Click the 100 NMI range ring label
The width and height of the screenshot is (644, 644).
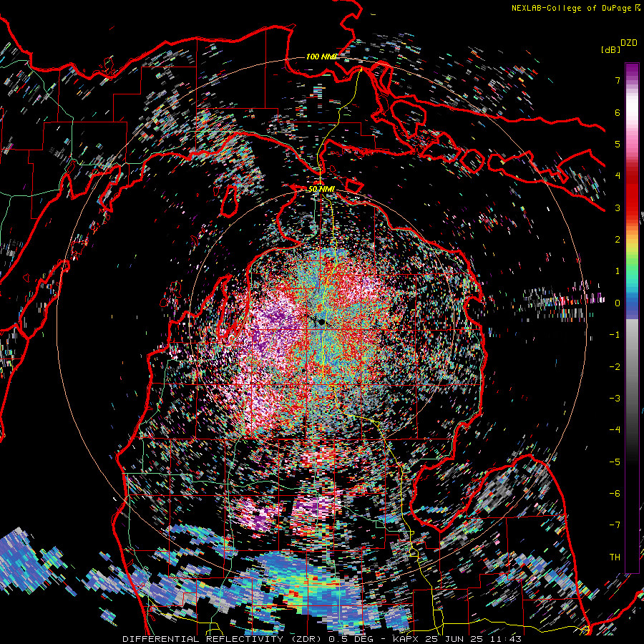click(x=321, y=57)
